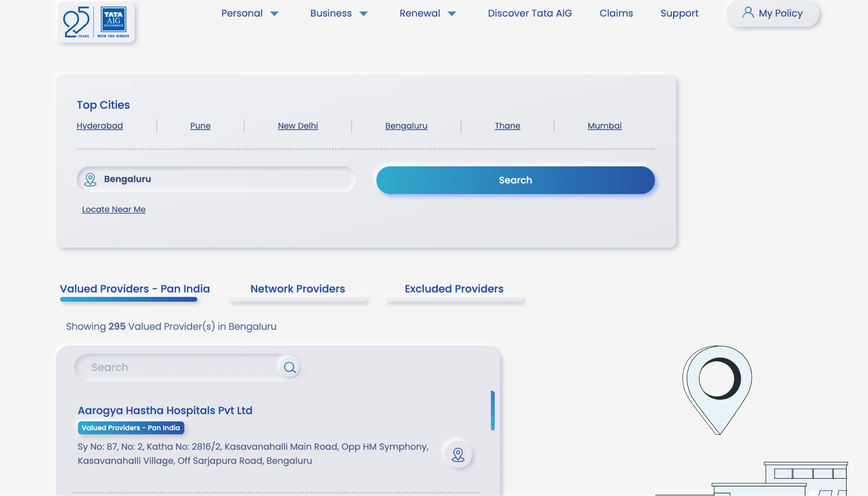The width and height of the screenshot is (868, 496).
Task: Click the big Search button
Action: [516, 180]
